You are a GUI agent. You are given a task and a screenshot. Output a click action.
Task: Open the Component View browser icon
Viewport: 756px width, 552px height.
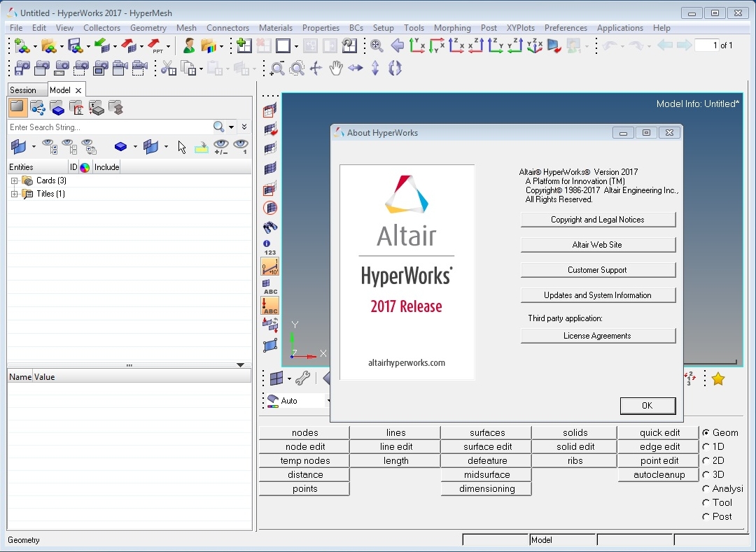57,108
